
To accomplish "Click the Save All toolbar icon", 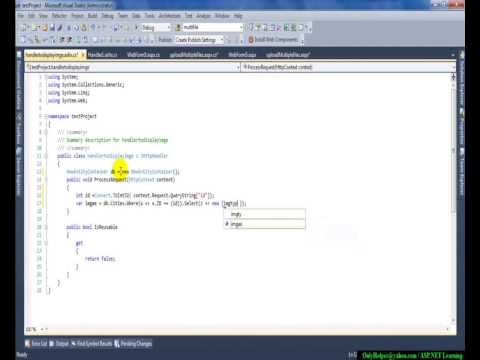I will click(x=60, y=27).
